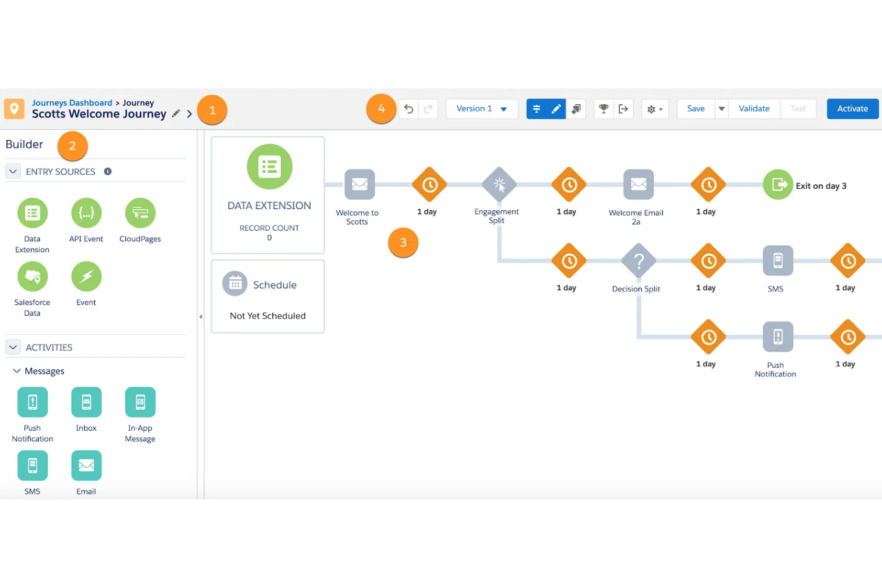Open the Data Extension entry source card
882x588 pixels.
(x=268, y=195)
